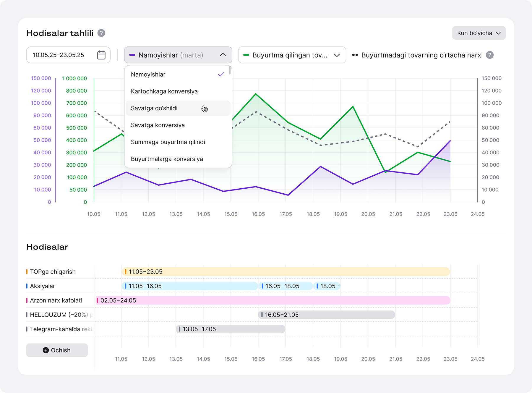The image size is (532, 393).
Task: Click the Aksiyalar 18.05– bar
Action: (x=327, y=286)
